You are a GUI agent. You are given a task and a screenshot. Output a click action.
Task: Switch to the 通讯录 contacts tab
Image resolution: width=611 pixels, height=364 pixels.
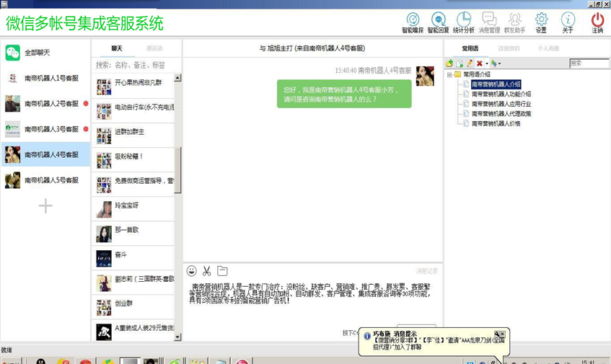click(154, 48)
